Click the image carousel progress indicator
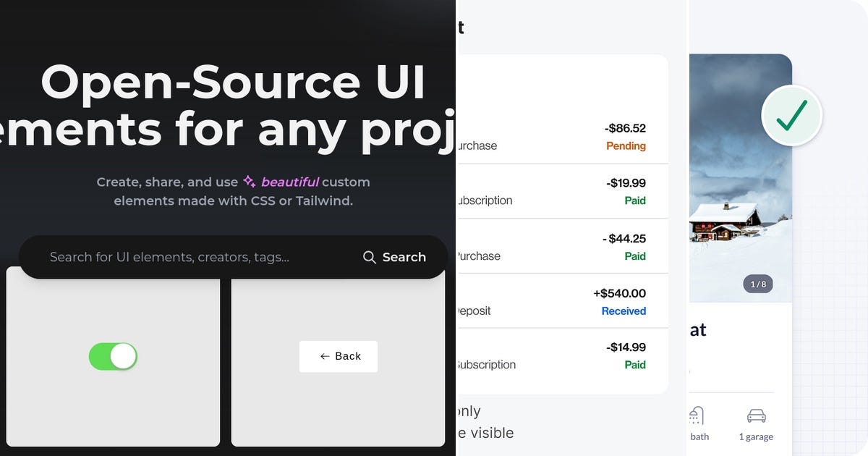The image size is (868, 456). tap(759, 284)
